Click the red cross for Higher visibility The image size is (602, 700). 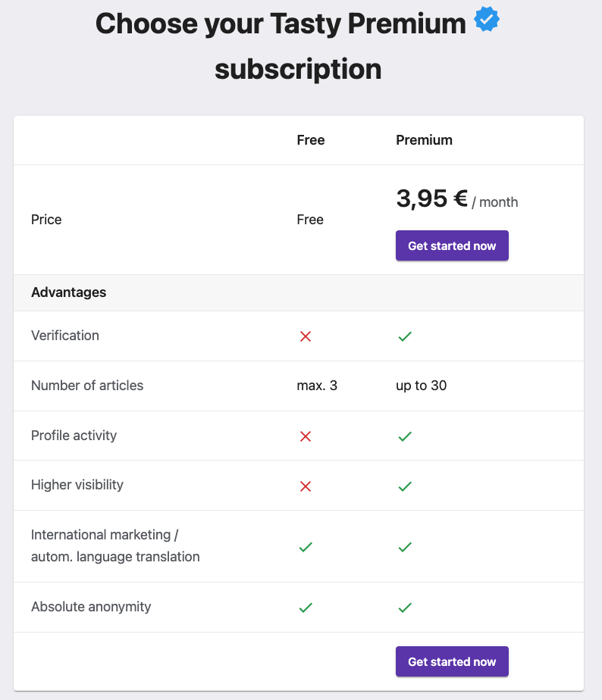(x=306, y=486)
